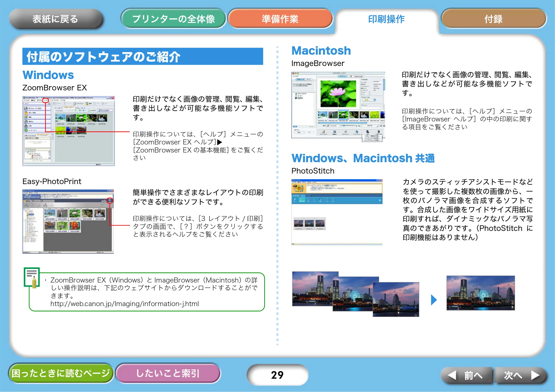Click the 'Windows、Macintosh 共通' heading
This screenshot has width=555, height=392.
click(363, 158)
